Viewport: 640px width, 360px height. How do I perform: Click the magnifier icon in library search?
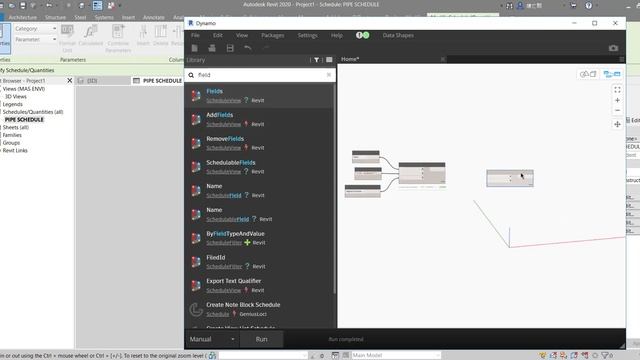tap(191, 75)
